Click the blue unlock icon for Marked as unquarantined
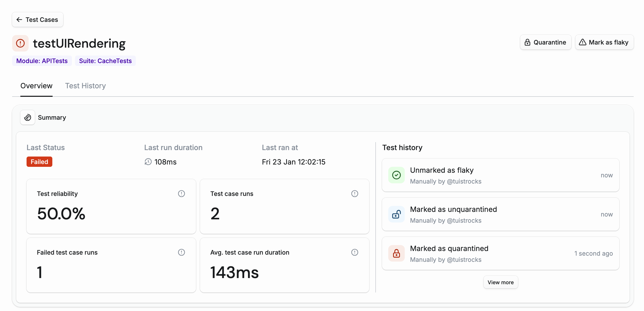Viewport: 644px width, 311px height. pos(396,214)
